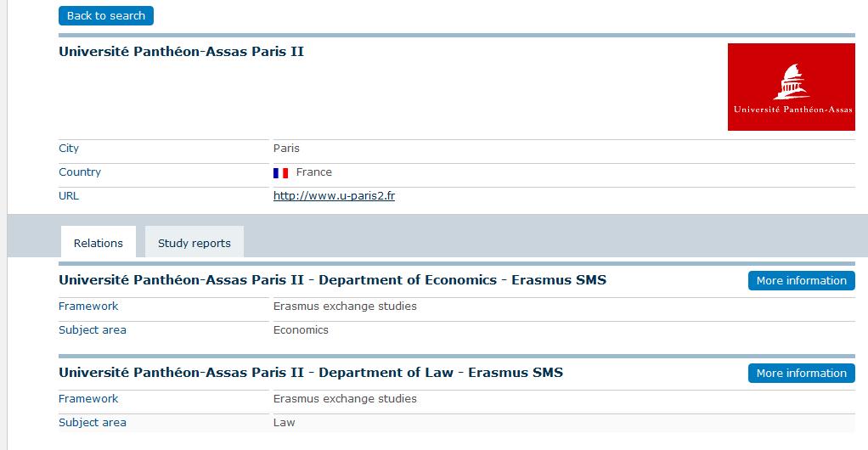Select the Department of Law relation heading

click(311, 373)
